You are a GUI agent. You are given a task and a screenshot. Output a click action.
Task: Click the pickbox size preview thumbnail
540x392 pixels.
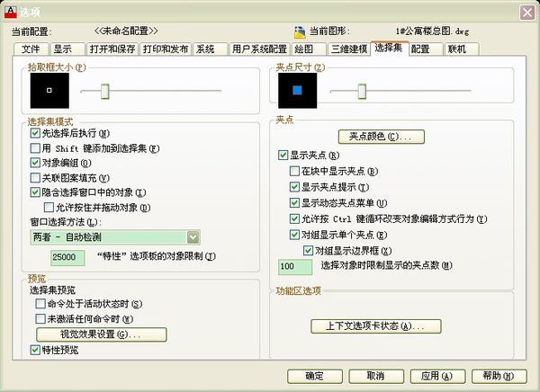click(49, 91)
